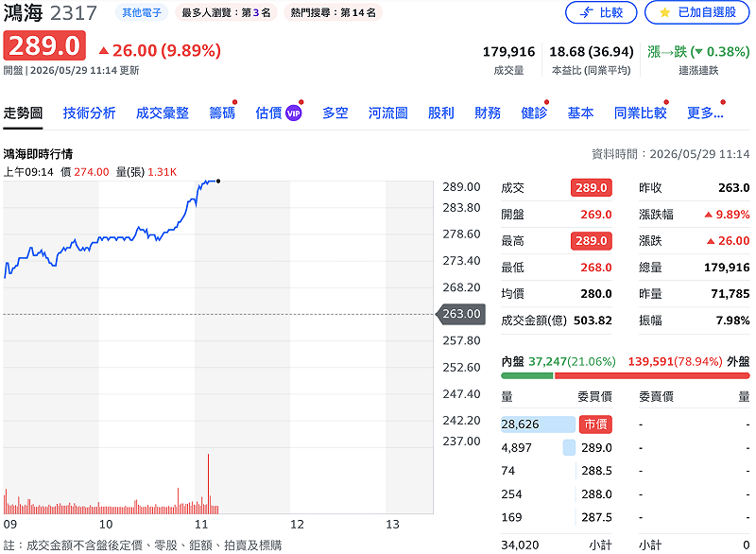Click the 274.00 hover price value

(91, 172)
